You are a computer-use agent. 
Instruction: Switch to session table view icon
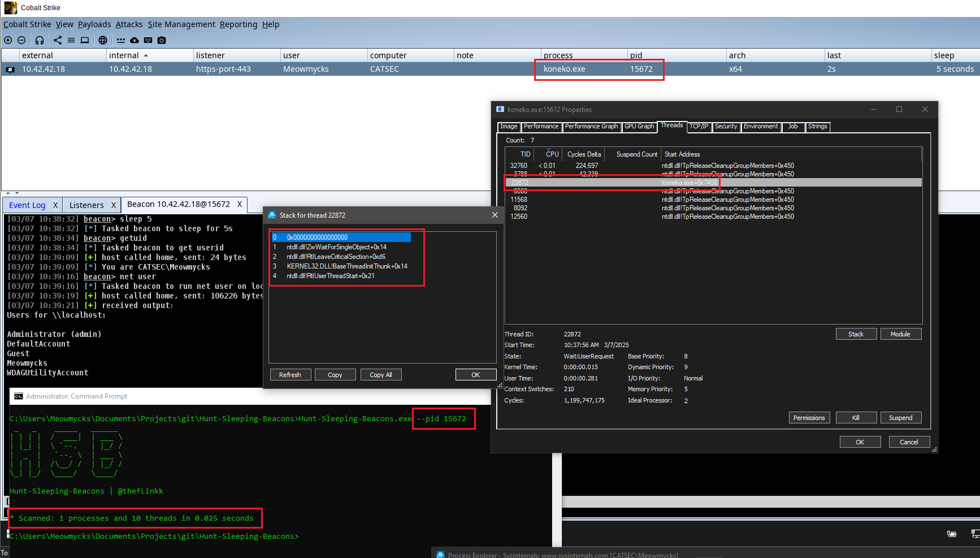click(x=71, y=40)
